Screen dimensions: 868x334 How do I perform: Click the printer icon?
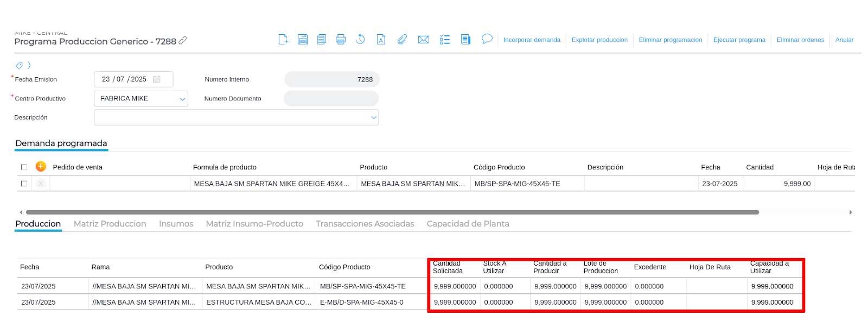pos(341,40)
